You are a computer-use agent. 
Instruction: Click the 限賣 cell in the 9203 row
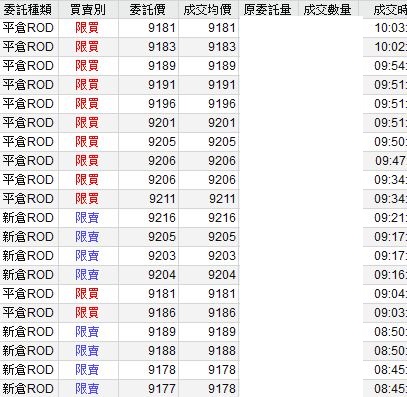tap(88, 256)
